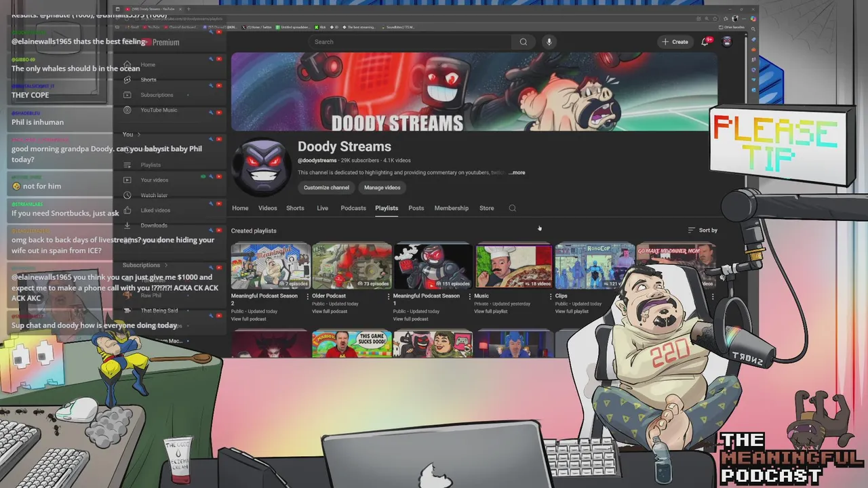Open the Kick bookmark in the bookmarks bar
This screenshot has height=488, width=868.
pos(320,27)
